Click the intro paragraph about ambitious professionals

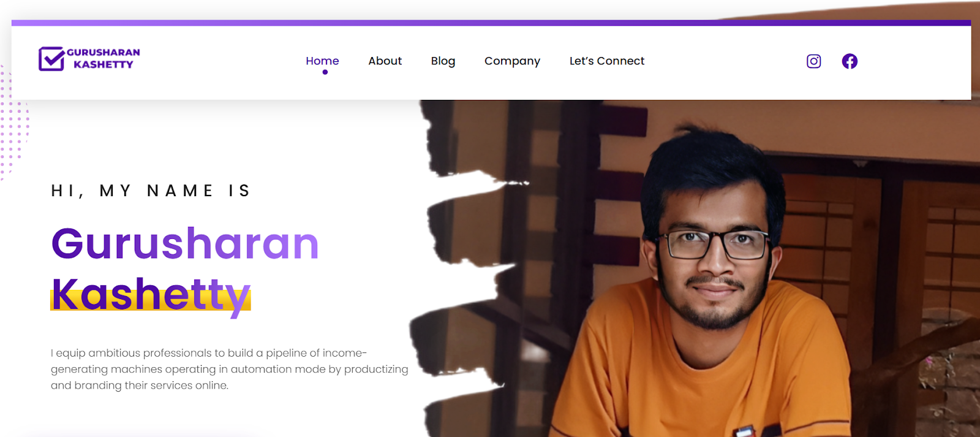tap(230, 369)
